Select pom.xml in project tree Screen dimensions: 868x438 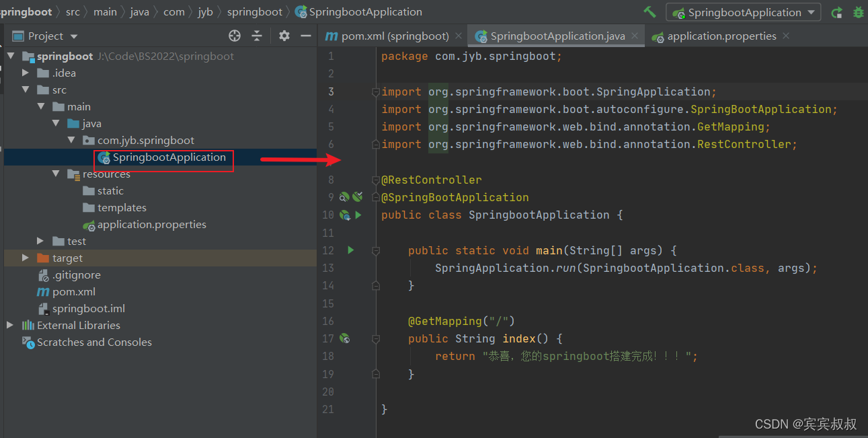[x=74, y=292]
